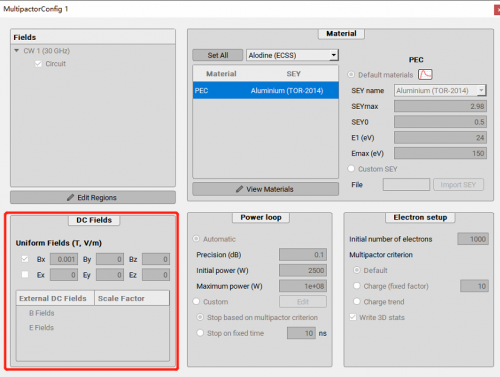This screenshot has width=500, height=377.
Task: Click the Bz value field
Action: coord(156,259)
